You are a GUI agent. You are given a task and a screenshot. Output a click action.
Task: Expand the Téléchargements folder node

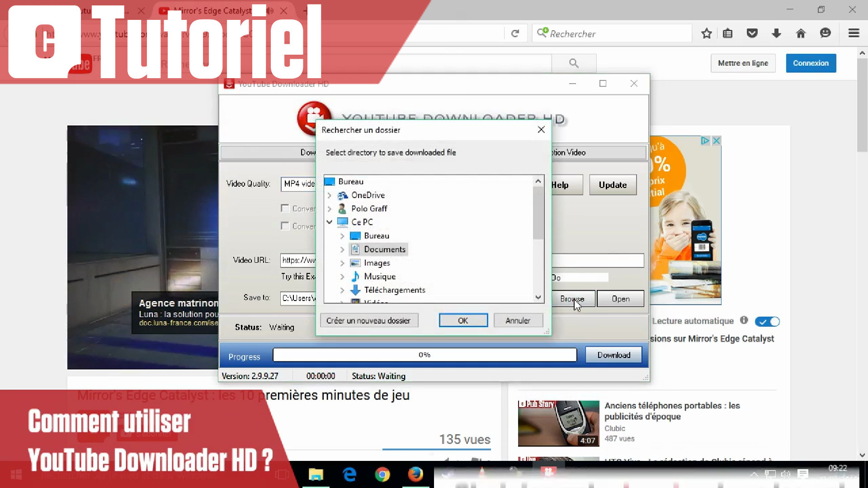tap(342, 290)
